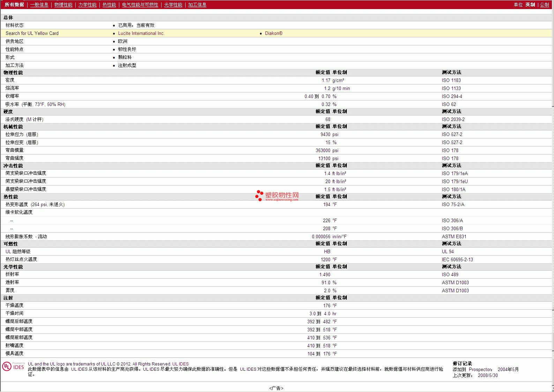The height and width of the screenshot is (392, 554).
Task: Click the 广告 advertisement label
Action: pyautogui.click(x=276, y=388)
